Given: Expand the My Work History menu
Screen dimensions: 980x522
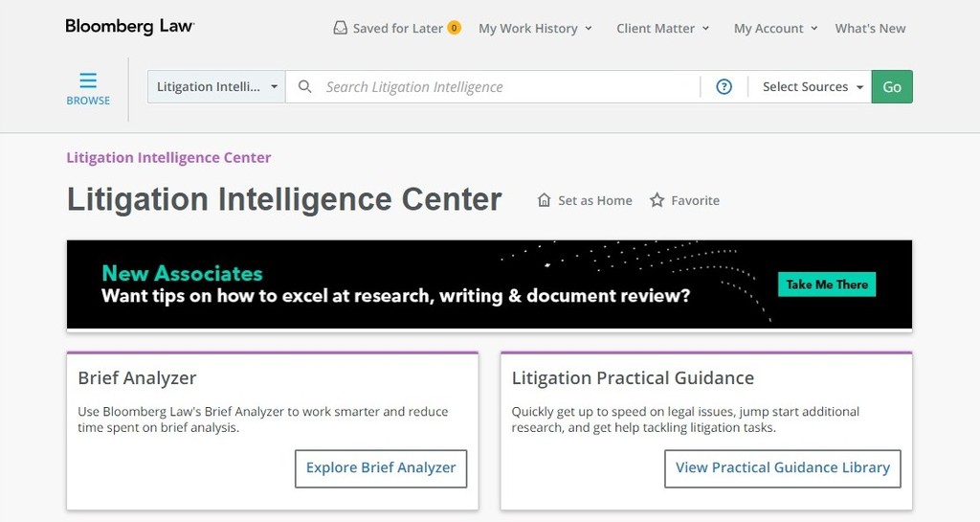Looking at the screenshot, I should [535, 29].
